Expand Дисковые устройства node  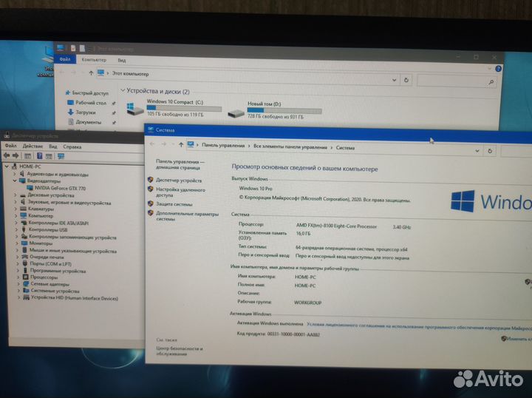tap(16, 195)
